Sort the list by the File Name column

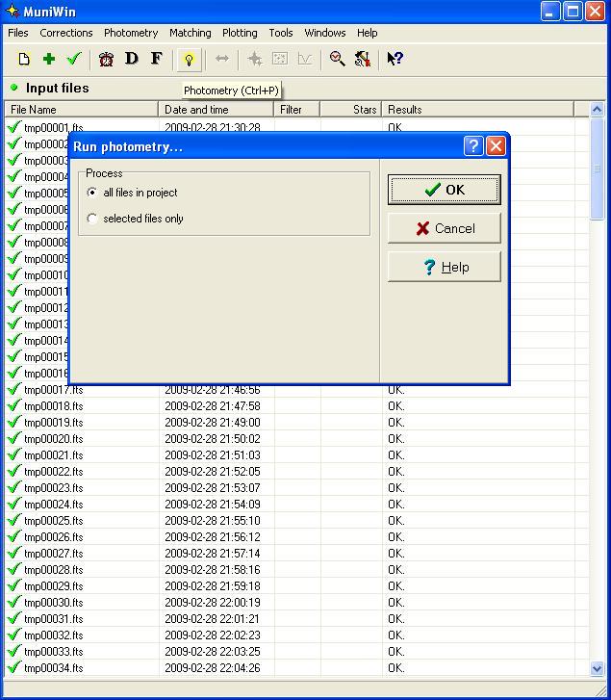pos(81,110)
